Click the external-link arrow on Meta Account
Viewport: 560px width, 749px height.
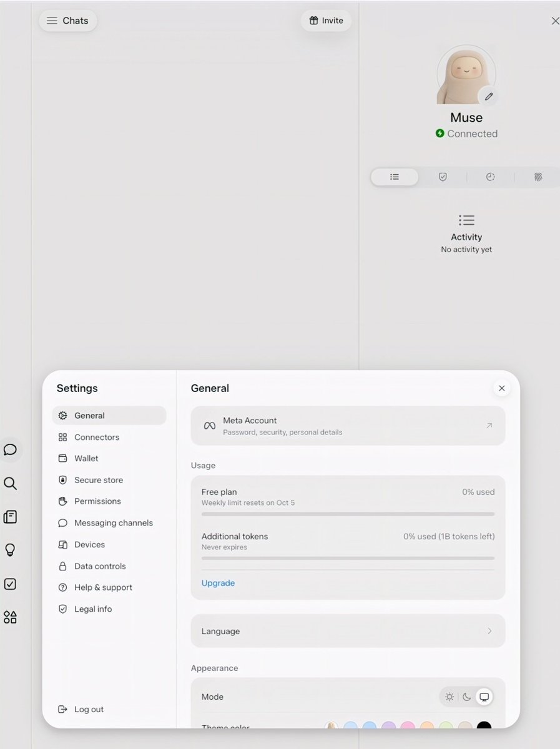489,426
